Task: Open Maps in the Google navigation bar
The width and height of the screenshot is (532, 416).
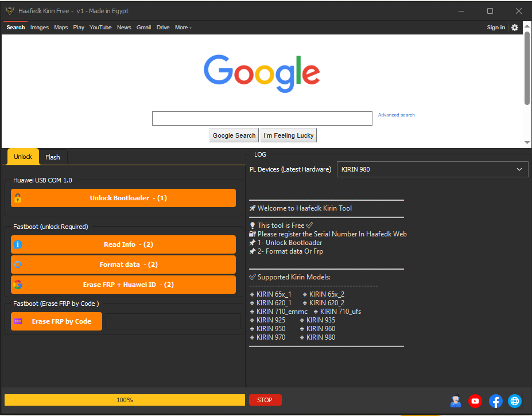Action: coord(61,28)
